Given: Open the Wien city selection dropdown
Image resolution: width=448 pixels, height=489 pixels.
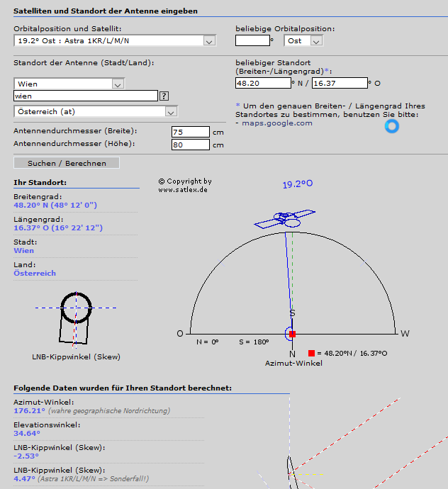Looking at the screenshot, I should click(69, 84).
